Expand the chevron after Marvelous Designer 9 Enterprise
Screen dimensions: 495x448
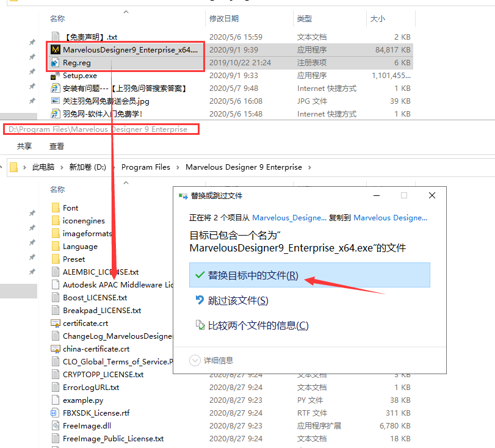click(309, 167)
